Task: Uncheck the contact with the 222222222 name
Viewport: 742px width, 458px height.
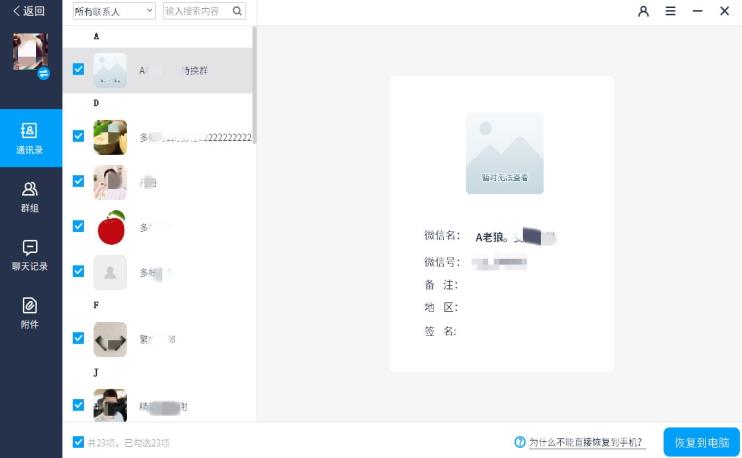Action: click(79, 136)
